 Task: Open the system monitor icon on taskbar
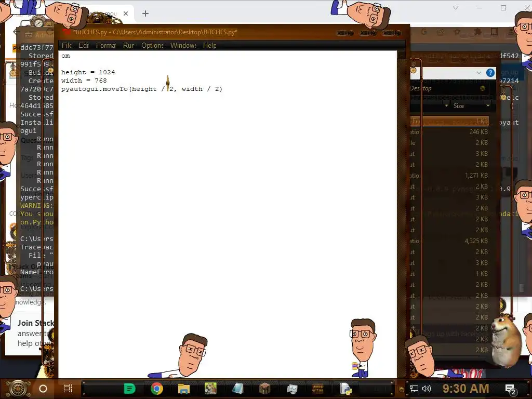pos(292,389)
